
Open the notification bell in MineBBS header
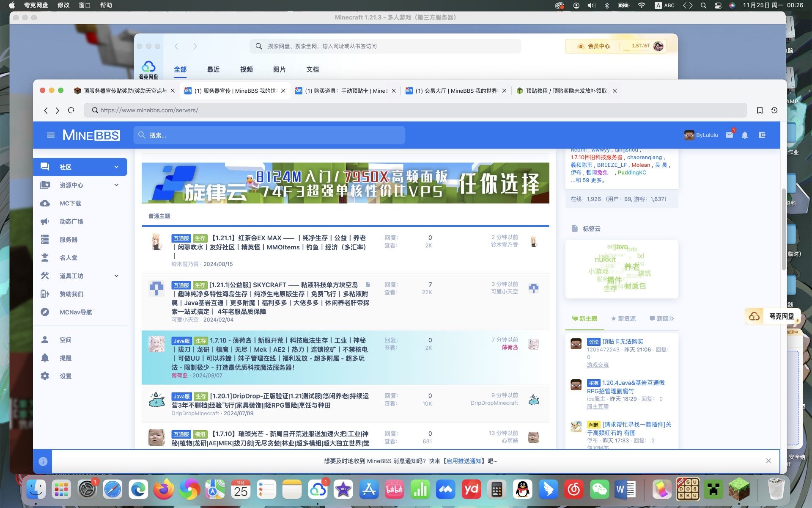click(x=745, y=135)
